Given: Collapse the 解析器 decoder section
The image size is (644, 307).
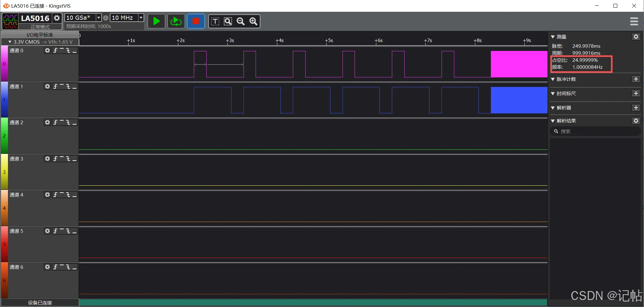Looking at the screenshot, I should 553,108.
